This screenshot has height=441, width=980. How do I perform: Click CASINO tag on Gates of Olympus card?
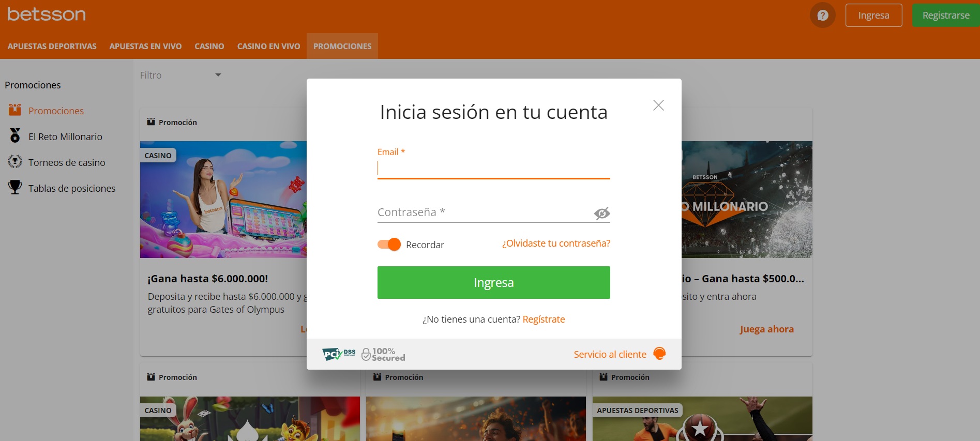coord(158,156)
